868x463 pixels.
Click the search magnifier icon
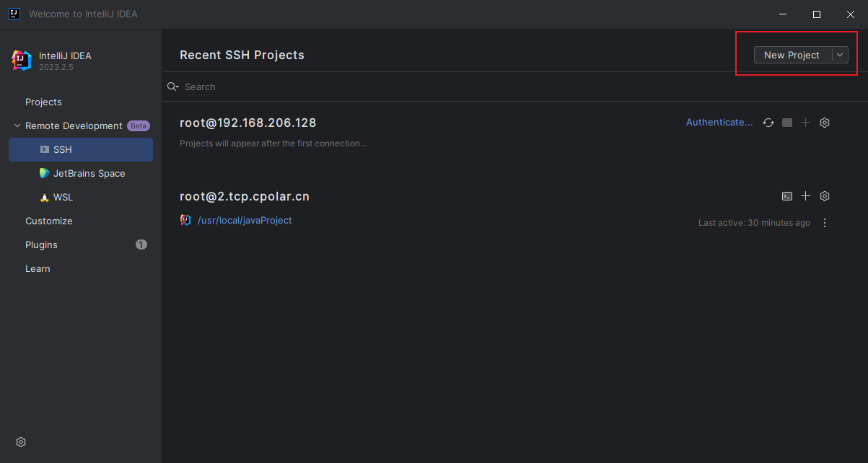click(172, 87)
